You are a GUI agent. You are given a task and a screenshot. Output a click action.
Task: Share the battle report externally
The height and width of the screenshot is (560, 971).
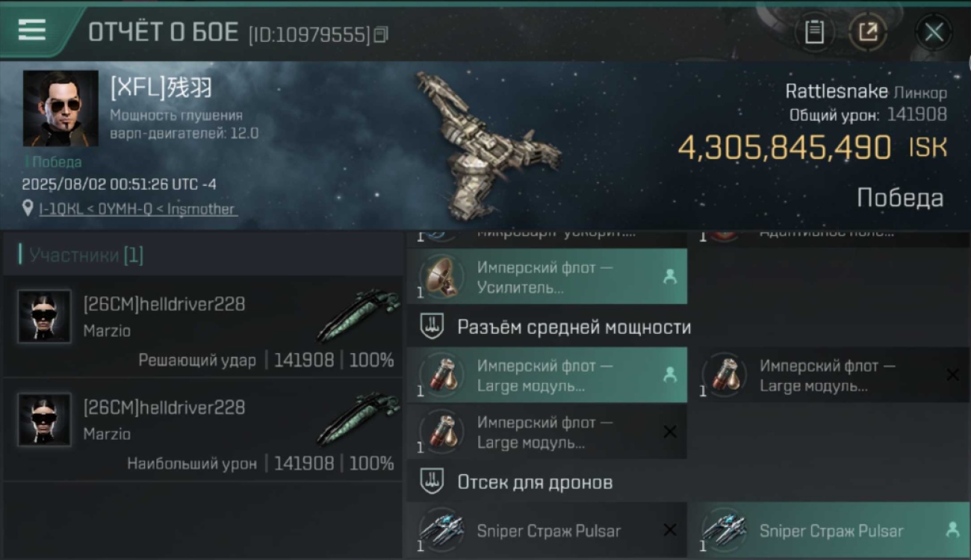[868, 32]
